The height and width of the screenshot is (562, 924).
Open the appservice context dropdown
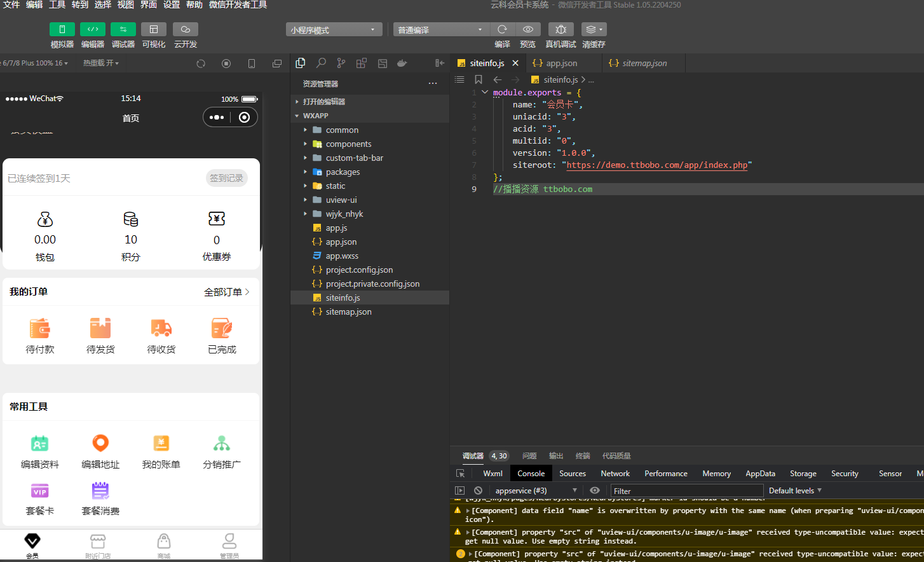coord(536,491)
